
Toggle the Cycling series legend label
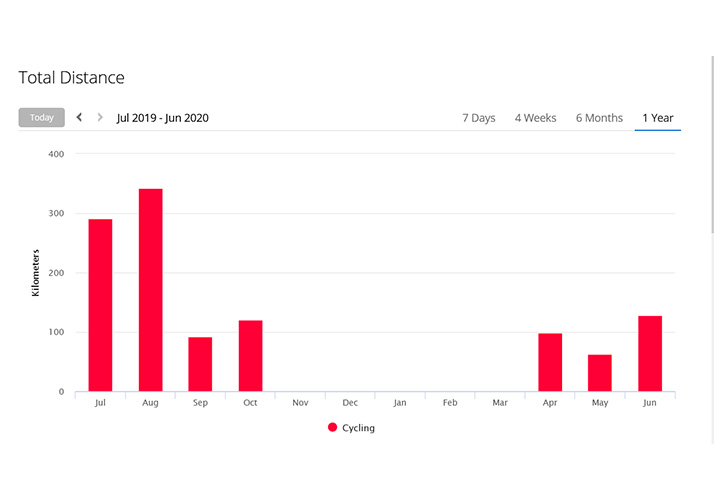tap(358, 428)
